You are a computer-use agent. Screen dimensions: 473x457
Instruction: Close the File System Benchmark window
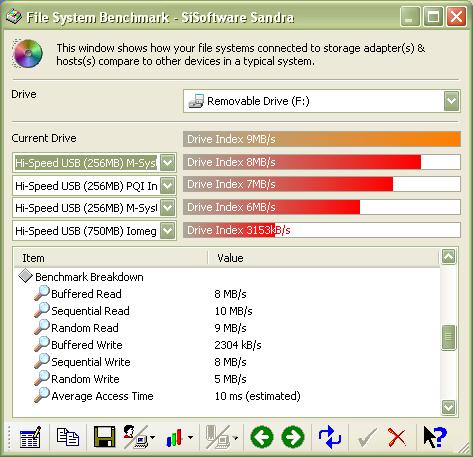pyautogui.click(x=456, y=16)
